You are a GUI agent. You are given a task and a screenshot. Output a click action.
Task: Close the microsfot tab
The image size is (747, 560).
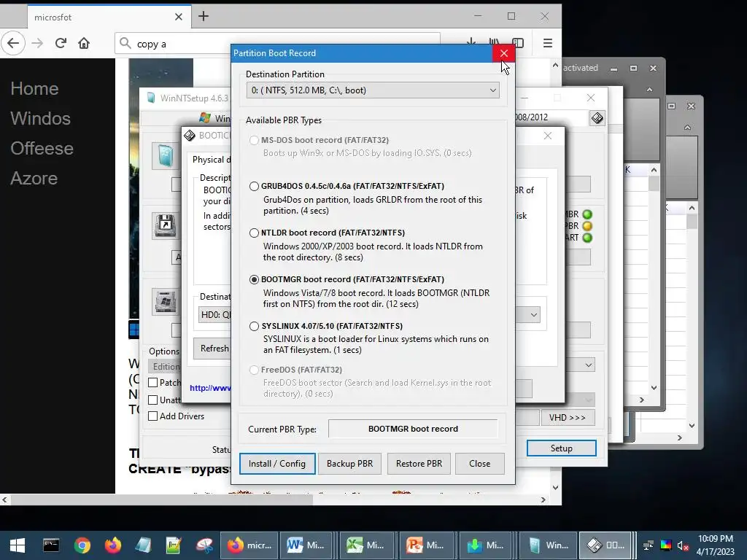coord(179,17)
